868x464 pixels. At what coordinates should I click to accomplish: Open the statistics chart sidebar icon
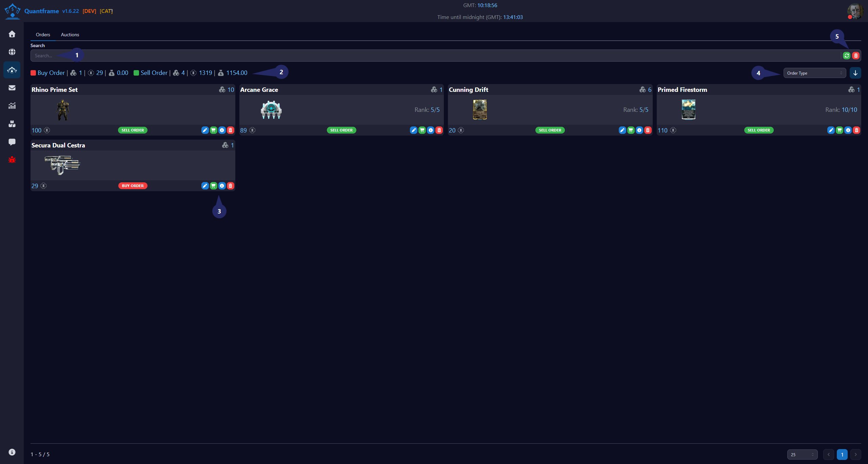pyautogui.click(x=12, y=106)
